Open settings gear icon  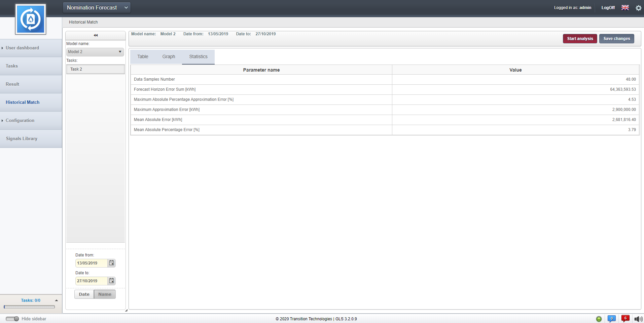[638, 8]
